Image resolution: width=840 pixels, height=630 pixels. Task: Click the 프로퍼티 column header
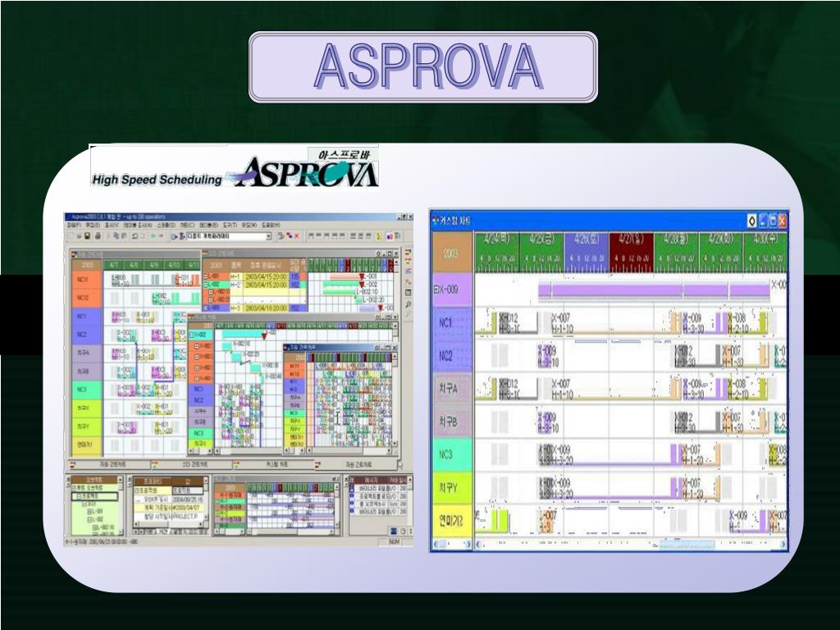coord(152,481)
